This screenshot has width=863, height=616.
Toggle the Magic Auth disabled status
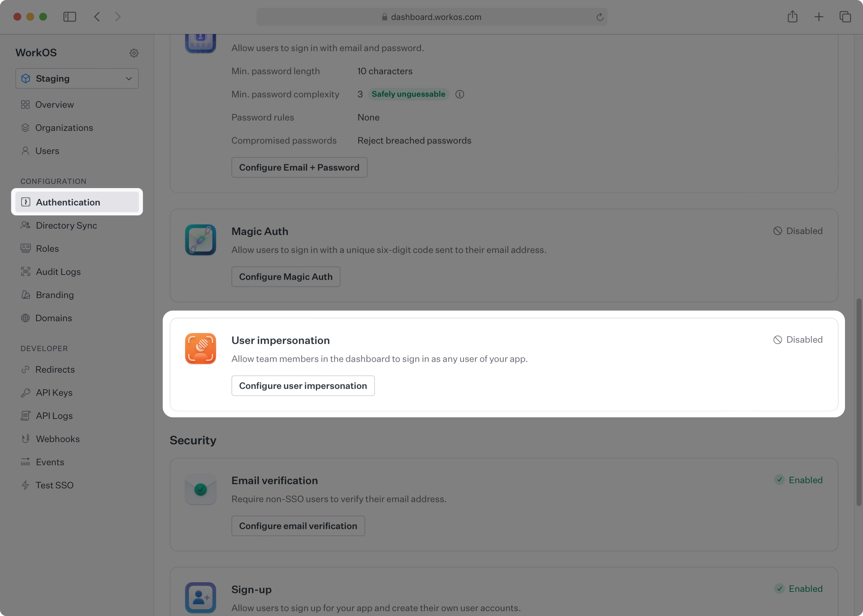[798, 231]
